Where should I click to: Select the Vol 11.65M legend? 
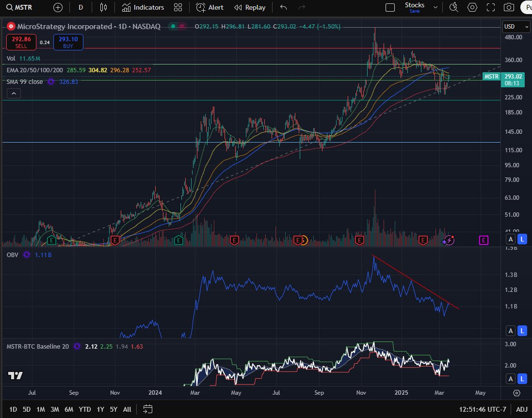[23, 58]
